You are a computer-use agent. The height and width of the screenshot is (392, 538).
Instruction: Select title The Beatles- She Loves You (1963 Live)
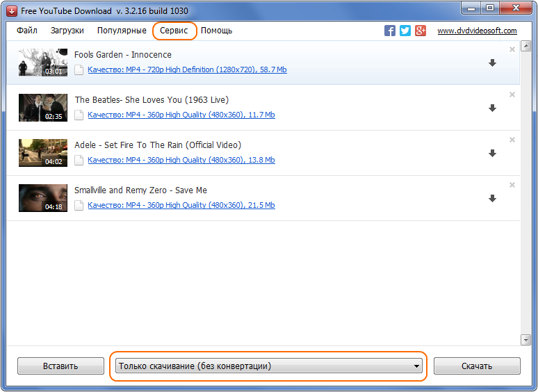[152, 100]
